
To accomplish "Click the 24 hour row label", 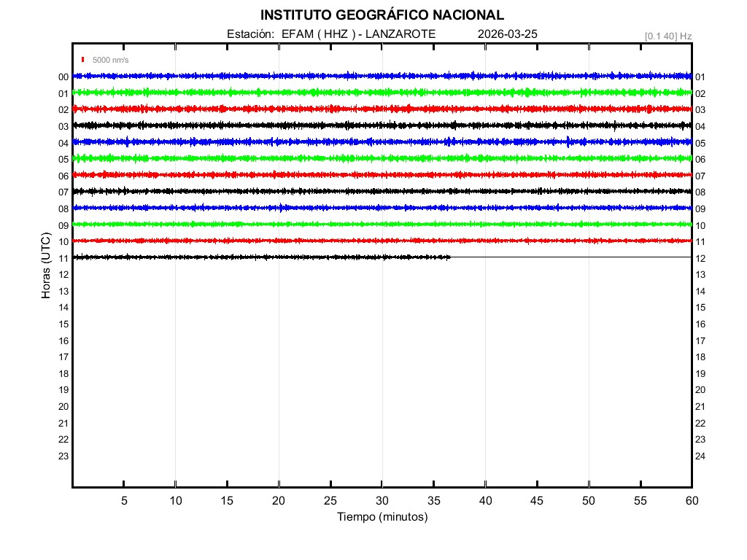I will click(x=700, y=456).
